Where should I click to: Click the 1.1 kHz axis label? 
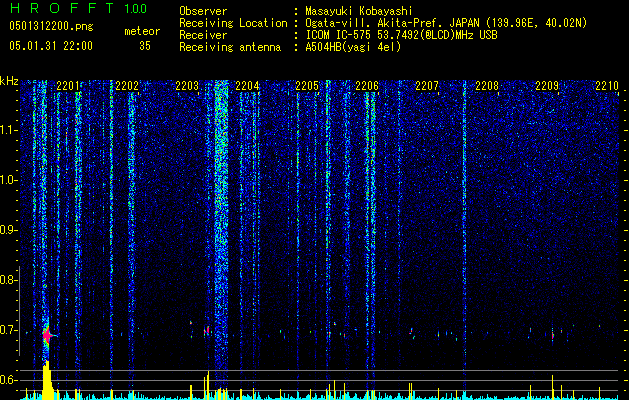(8, 130)
